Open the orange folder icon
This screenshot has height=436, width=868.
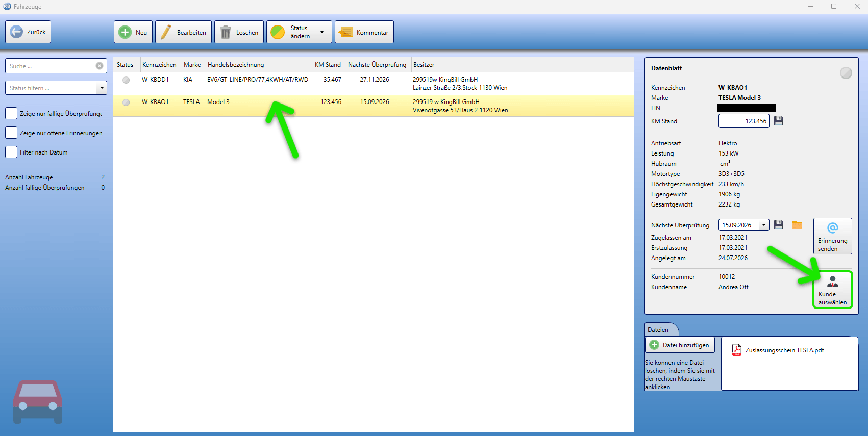pos(797,225)
